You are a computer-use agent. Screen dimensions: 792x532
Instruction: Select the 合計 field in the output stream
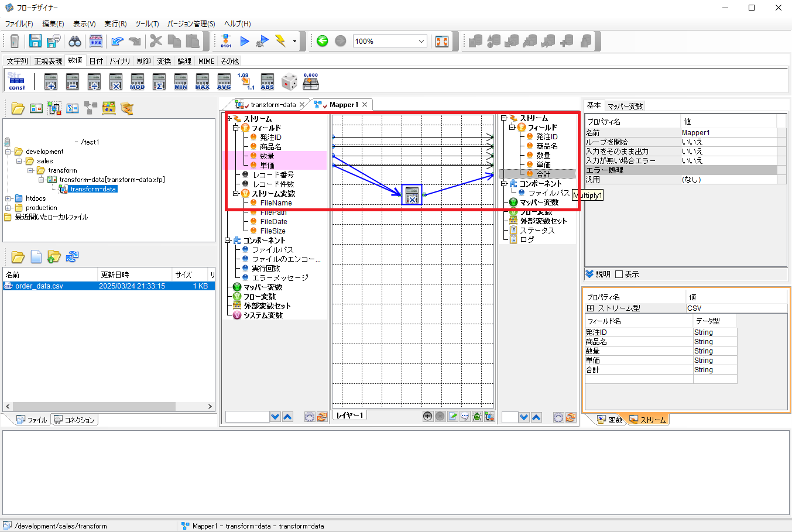point(543,174)
